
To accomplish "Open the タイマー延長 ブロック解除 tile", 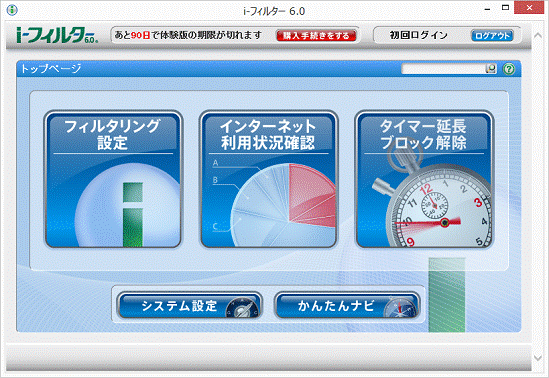I will [x=424, y=179].
